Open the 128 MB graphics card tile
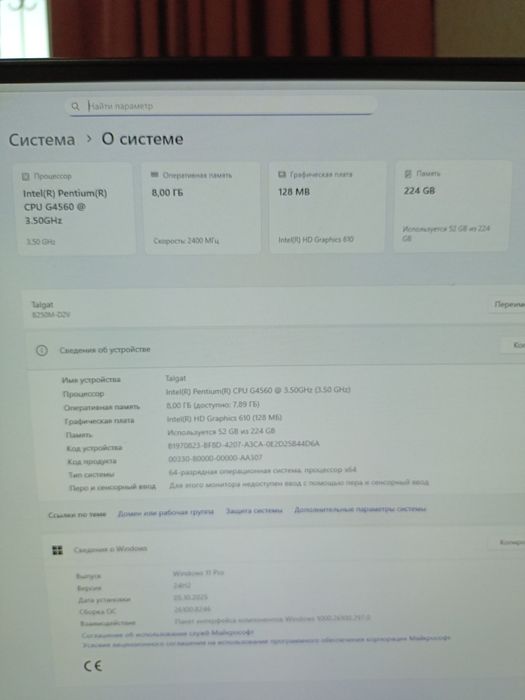 (x=327, y=207)
